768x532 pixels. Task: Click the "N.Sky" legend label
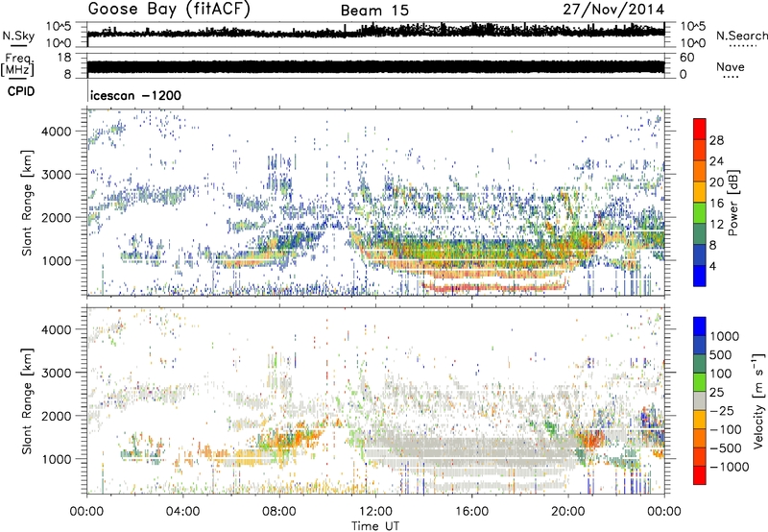pyautogui.click(x=18, y=36)
